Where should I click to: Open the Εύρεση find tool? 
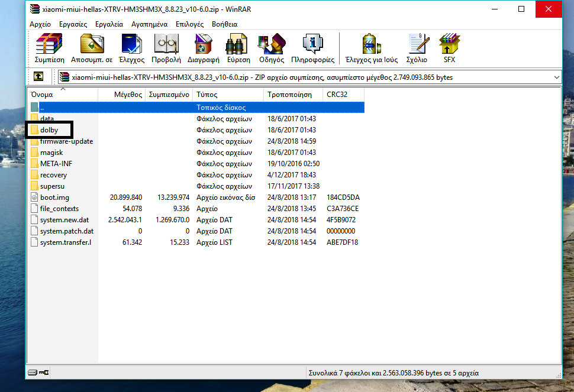(238, 48)
